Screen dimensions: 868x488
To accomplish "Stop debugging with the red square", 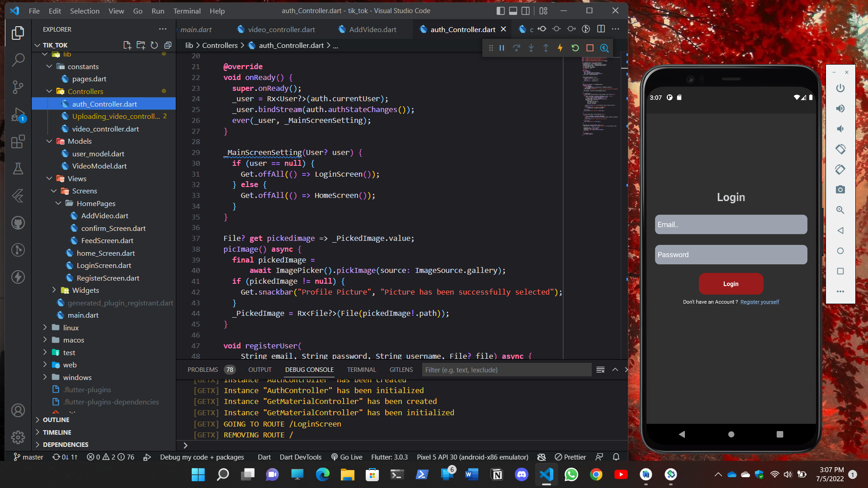I will coord(590,48).
